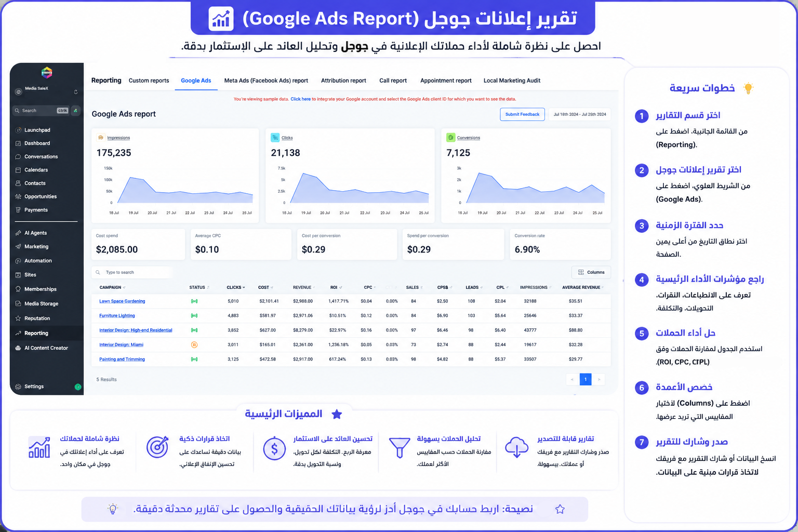798x532 pixels.
Task: Open Payments in the sidebar
Action: [x=36, y=210]
